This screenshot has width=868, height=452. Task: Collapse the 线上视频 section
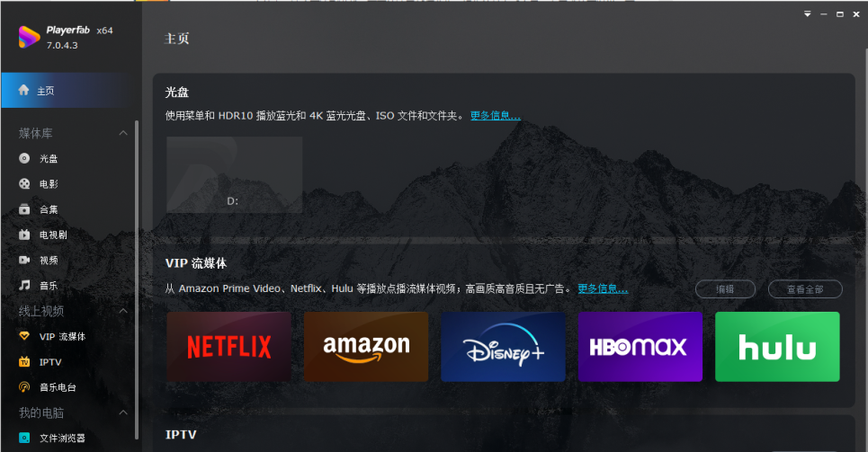[123, 311]
